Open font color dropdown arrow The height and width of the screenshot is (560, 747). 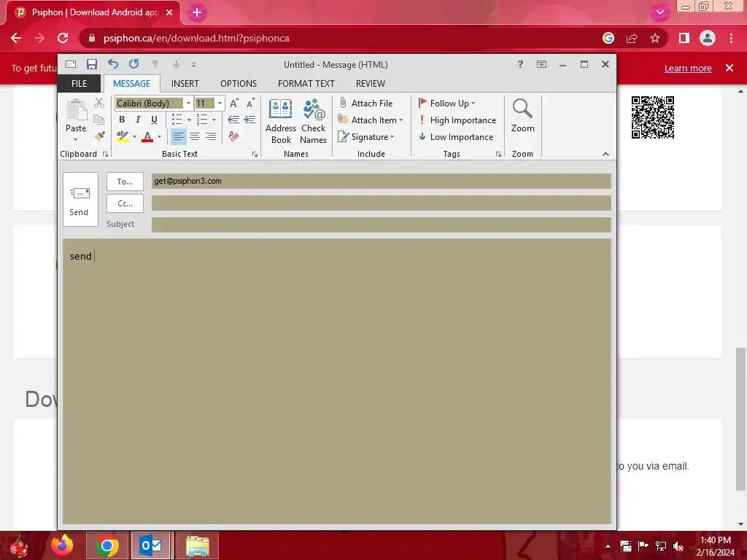(x=160, y=137)
